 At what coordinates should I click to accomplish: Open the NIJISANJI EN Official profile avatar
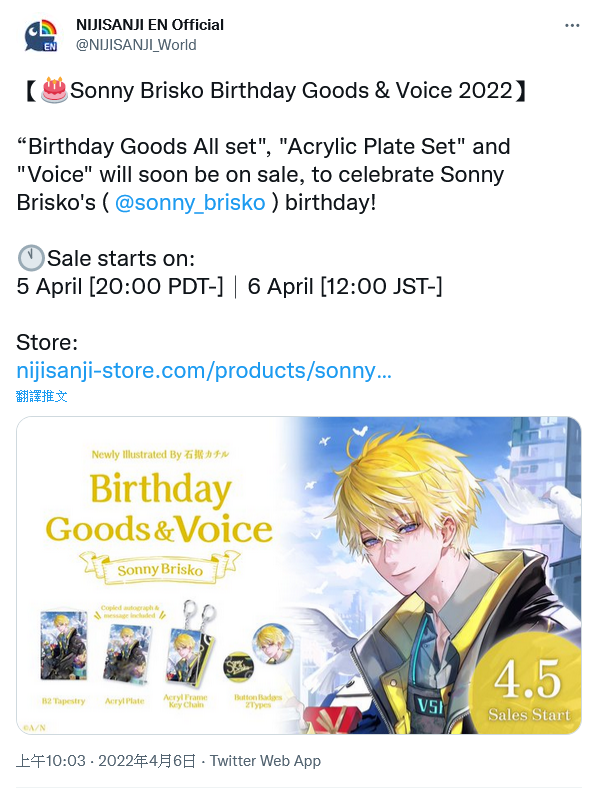point(41,35)
